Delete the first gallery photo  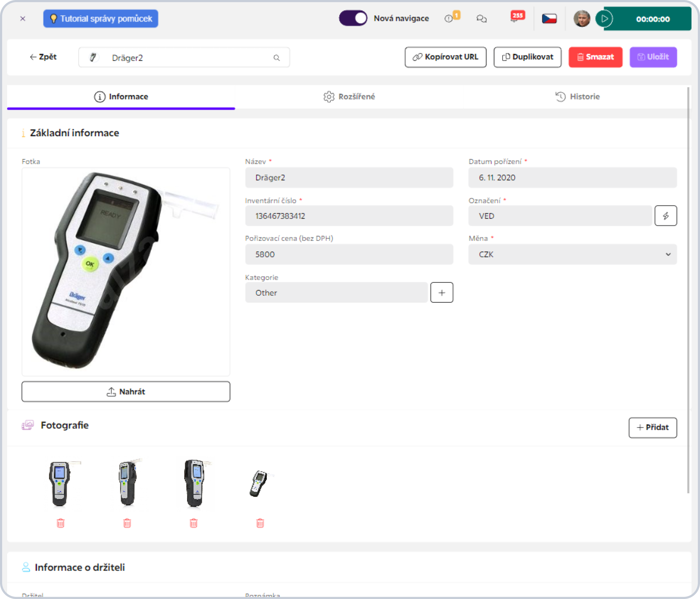[x=60, y=523]
